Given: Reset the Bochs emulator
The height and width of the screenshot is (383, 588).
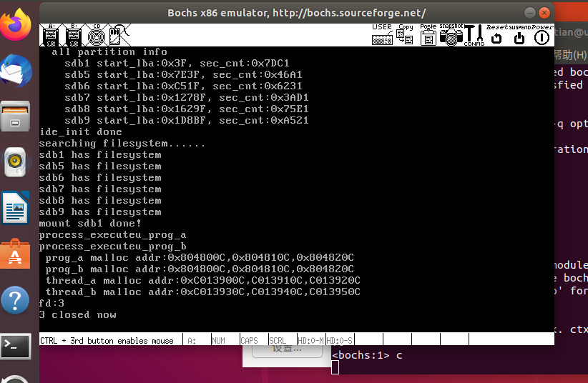Looking at the screenshot, I should (496, 36).
